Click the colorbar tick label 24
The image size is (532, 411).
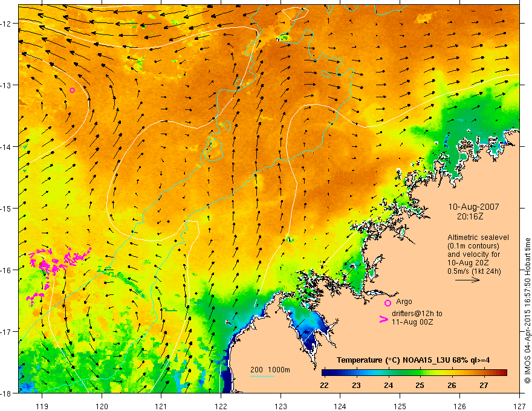(x=388, y=385)
